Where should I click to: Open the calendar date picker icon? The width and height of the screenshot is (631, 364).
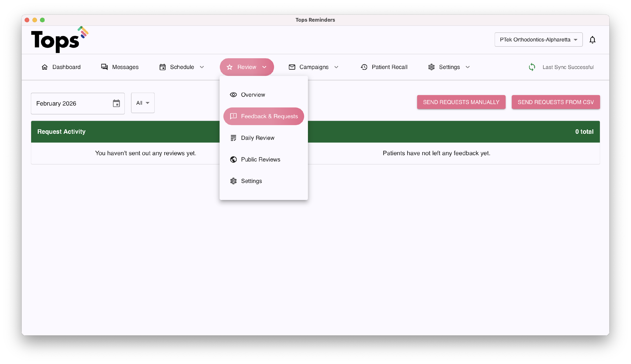coord(116,103)
